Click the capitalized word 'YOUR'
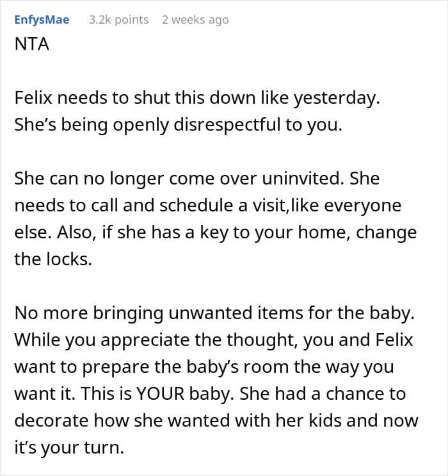The height and width of the screenshot is (476, 448). coord(161,394)
